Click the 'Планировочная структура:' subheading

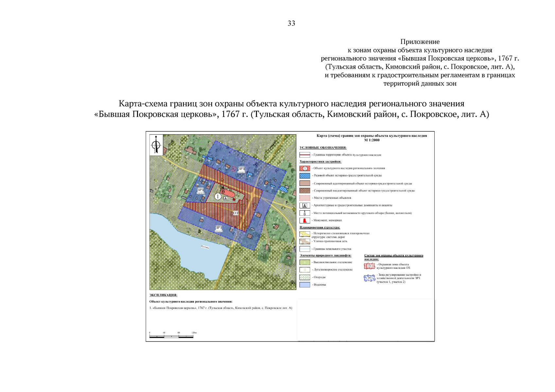point(320,227)
